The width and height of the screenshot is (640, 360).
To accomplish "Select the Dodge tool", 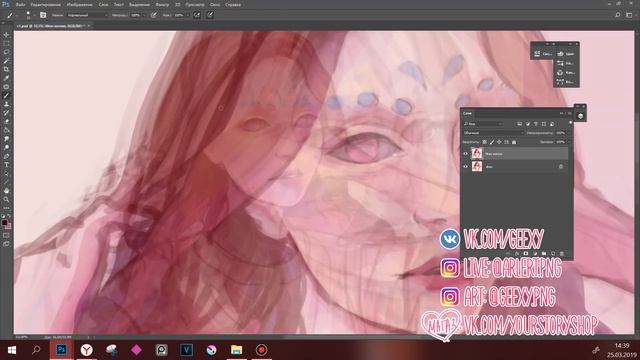I will click(6, 147).
